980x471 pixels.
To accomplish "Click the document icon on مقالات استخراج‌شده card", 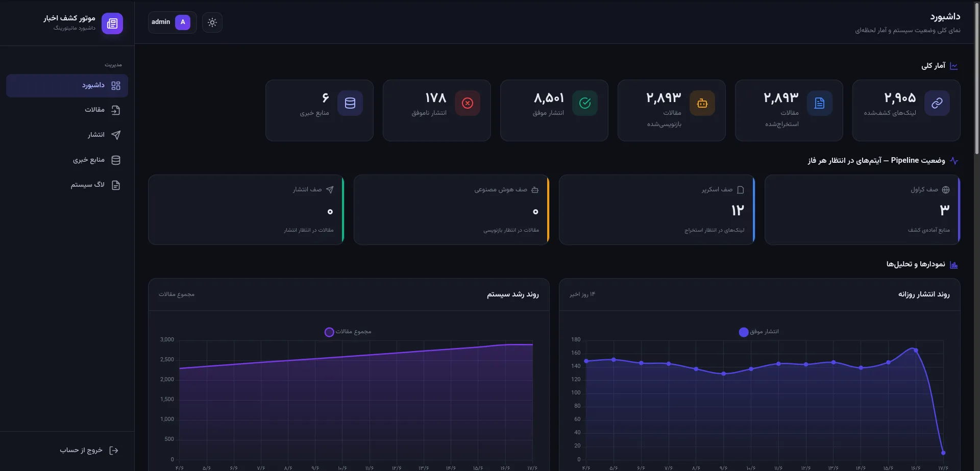I will [x=820, y=103].
